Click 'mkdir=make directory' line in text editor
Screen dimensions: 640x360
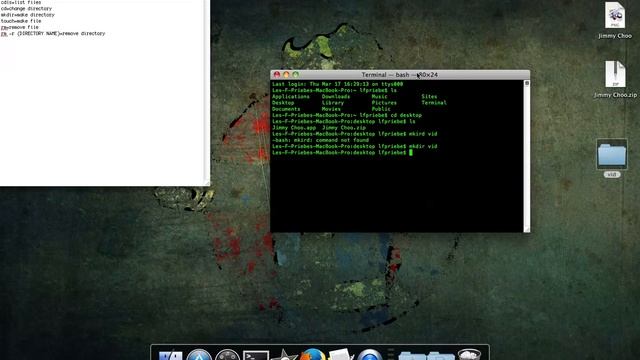coord(28,15)
